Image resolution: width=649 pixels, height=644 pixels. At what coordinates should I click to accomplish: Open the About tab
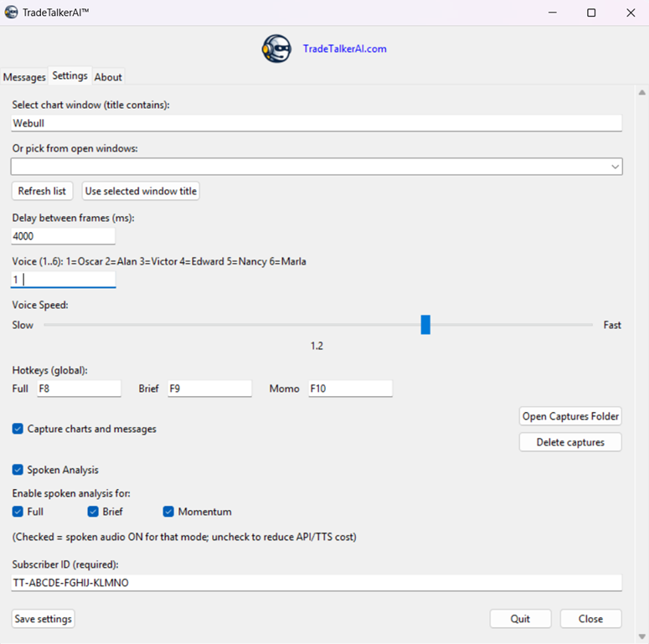[x=108, y=77]
